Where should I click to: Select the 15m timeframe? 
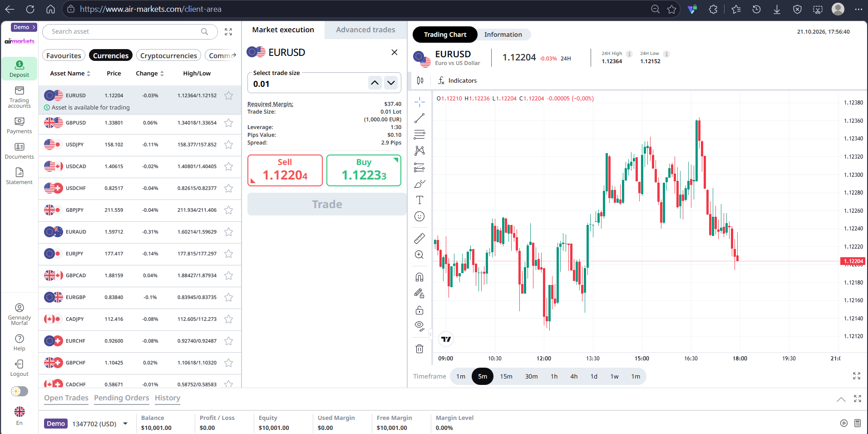pos(506,376)
